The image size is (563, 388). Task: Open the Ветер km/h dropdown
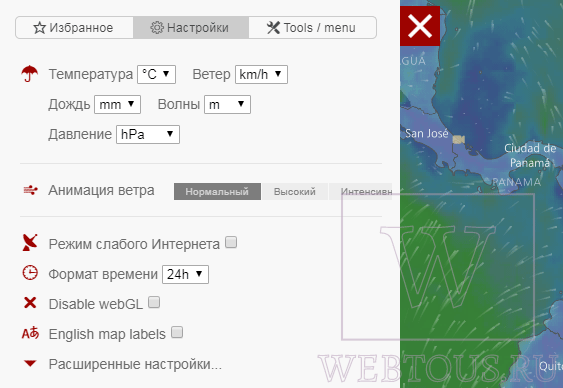pyautogui.click(x=261, y=75)
